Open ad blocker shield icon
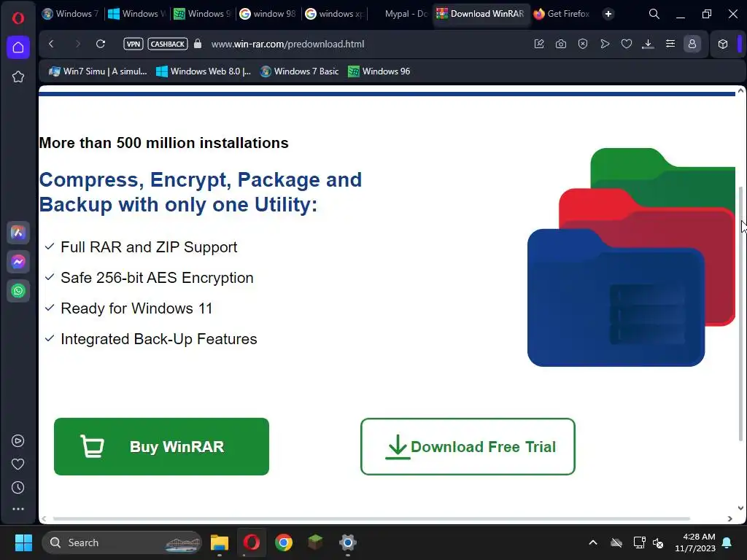747x560 pixels. [583, 44]
